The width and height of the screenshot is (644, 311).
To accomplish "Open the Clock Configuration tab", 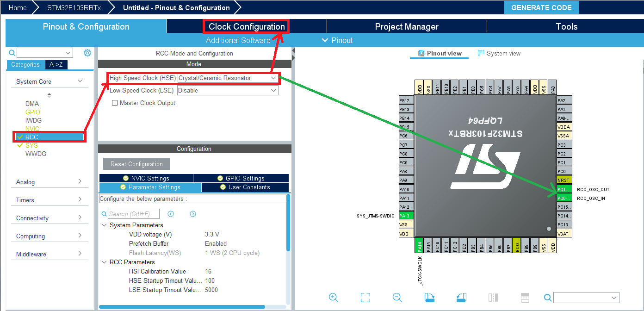I will coord(247,26).
